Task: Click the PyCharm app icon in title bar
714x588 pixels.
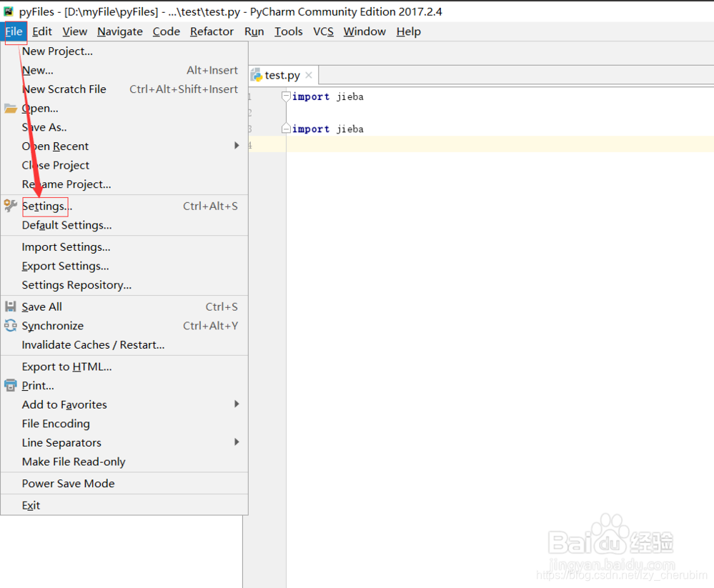Action: click(x=9, y=11)
